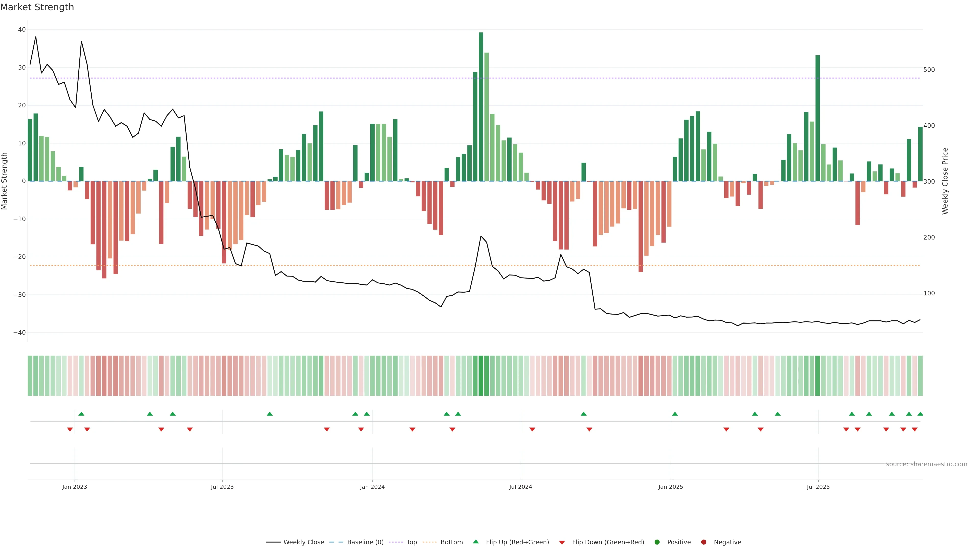Click the tallest green bar near 39
Screen dimensions: 980x551
pos(481,106)
